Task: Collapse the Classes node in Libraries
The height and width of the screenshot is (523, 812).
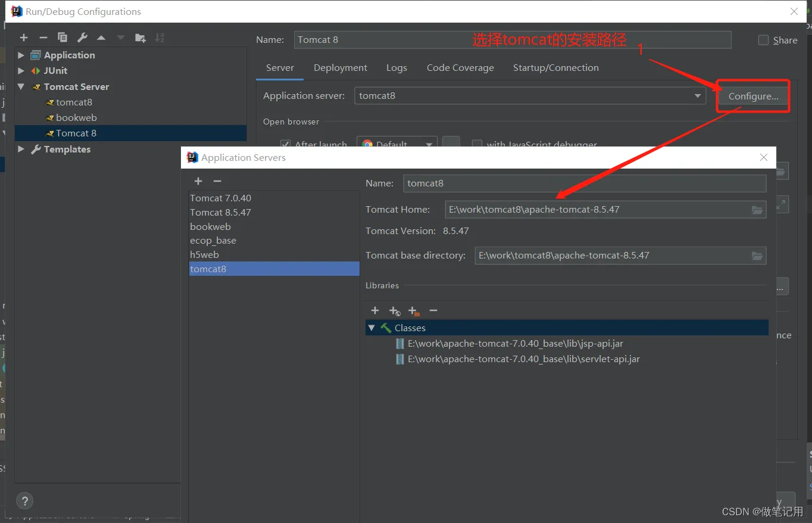Action: coord(371,328)
